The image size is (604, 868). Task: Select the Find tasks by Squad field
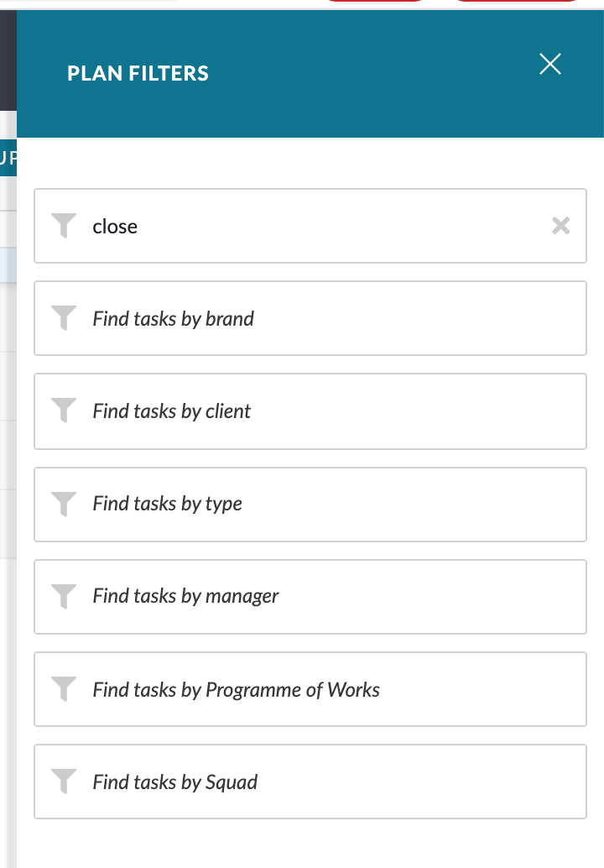tap(310, 782)
